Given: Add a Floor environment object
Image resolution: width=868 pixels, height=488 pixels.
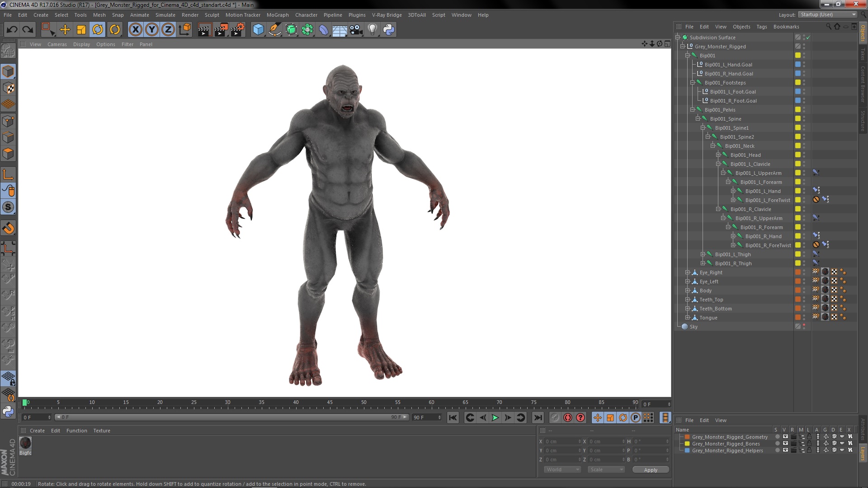Looking at the screenshot, I should 340,30.
